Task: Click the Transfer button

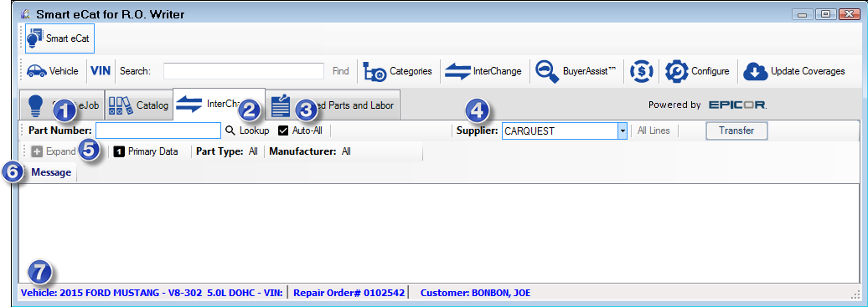Action: tap(736, 130)
